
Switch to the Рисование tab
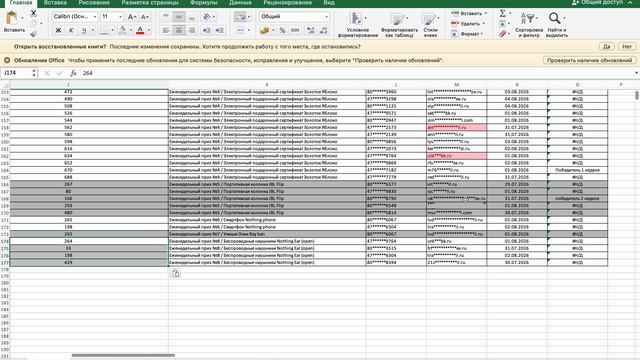tap(94, 3)
